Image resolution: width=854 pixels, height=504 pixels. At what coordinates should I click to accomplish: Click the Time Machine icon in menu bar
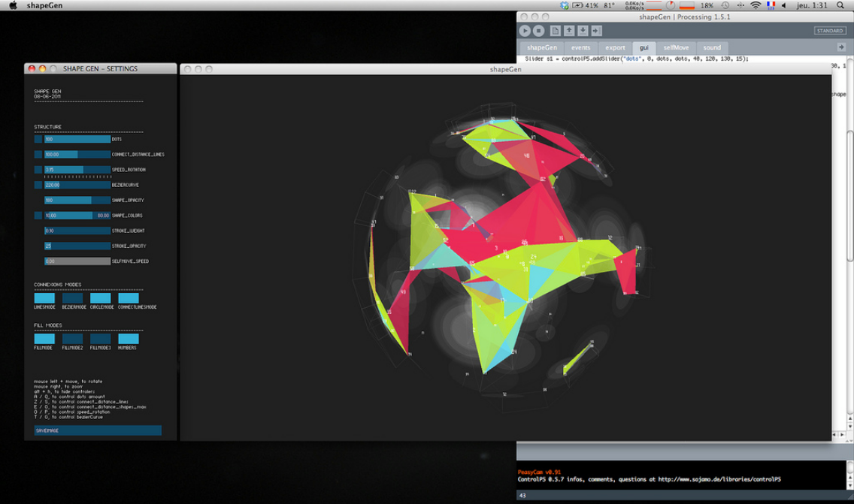click(x=725, y=5)
